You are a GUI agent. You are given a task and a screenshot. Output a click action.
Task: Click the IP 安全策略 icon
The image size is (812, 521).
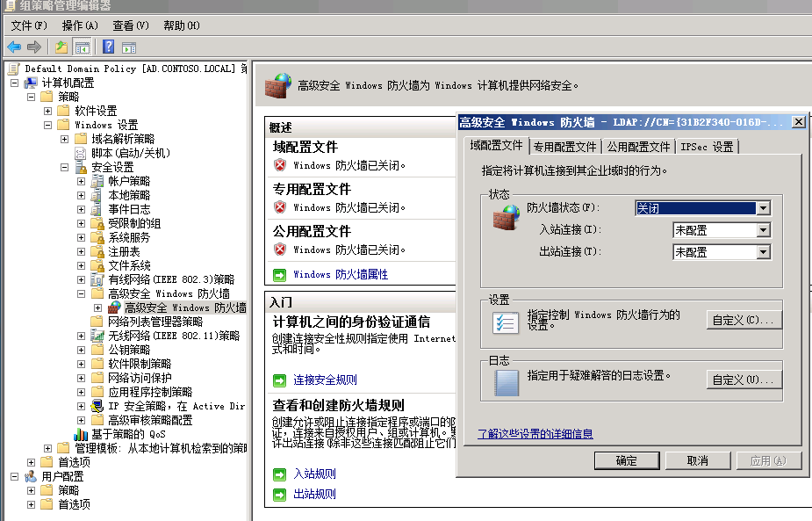tap(97, 406)
